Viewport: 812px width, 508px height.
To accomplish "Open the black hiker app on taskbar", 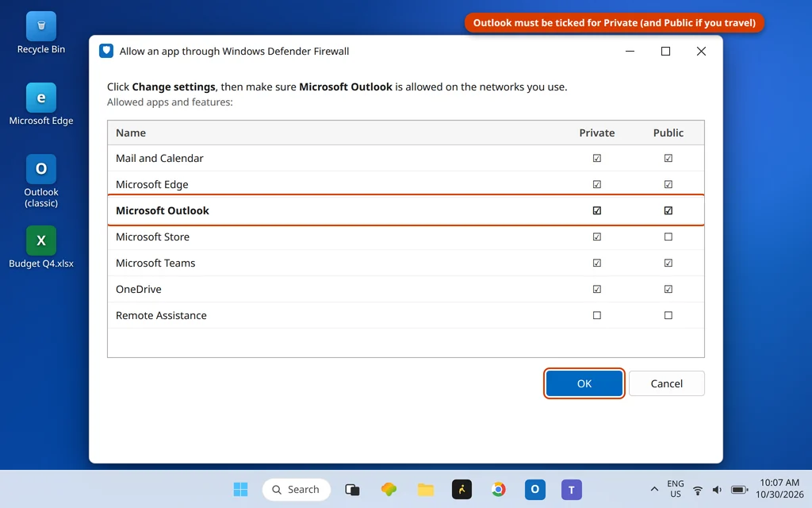I will click(x=462, y=489).
